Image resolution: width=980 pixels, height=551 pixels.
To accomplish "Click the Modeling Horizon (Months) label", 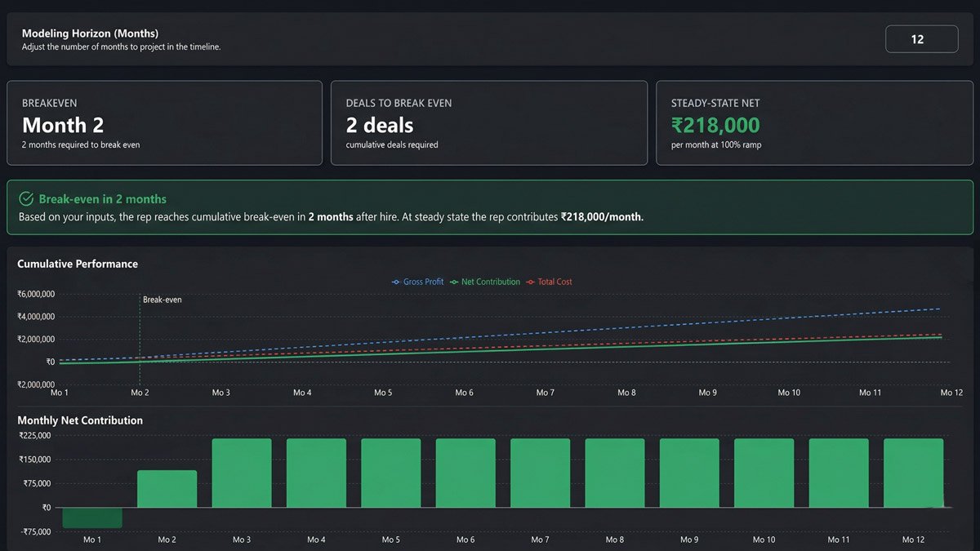I will [90, 33].
